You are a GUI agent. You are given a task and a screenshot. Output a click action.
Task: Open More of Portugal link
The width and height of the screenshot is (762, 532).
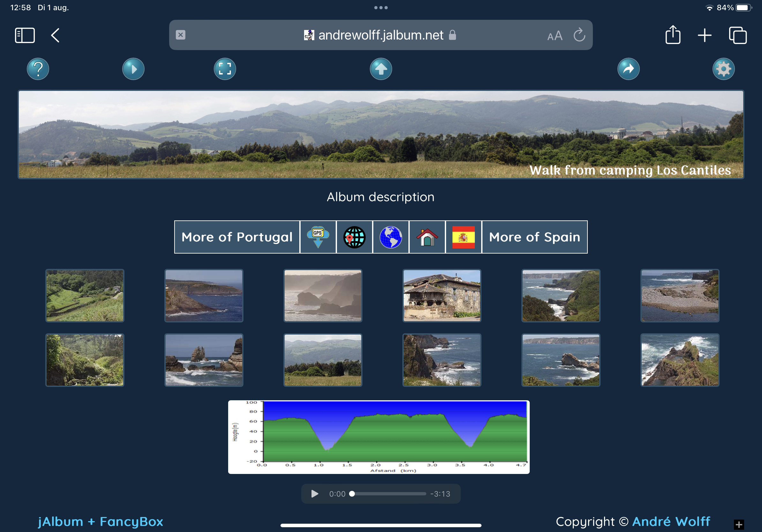(237, 237)
